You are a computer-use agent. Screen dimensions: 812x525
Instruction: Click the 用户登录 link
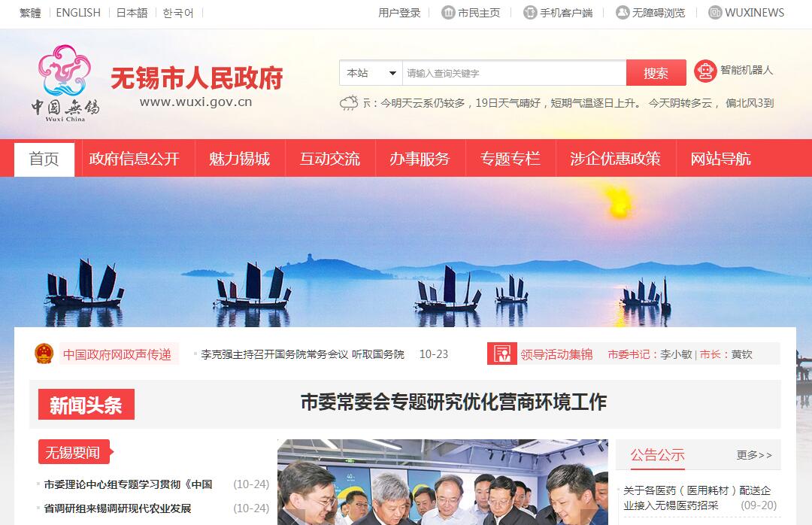pos(399,13)
